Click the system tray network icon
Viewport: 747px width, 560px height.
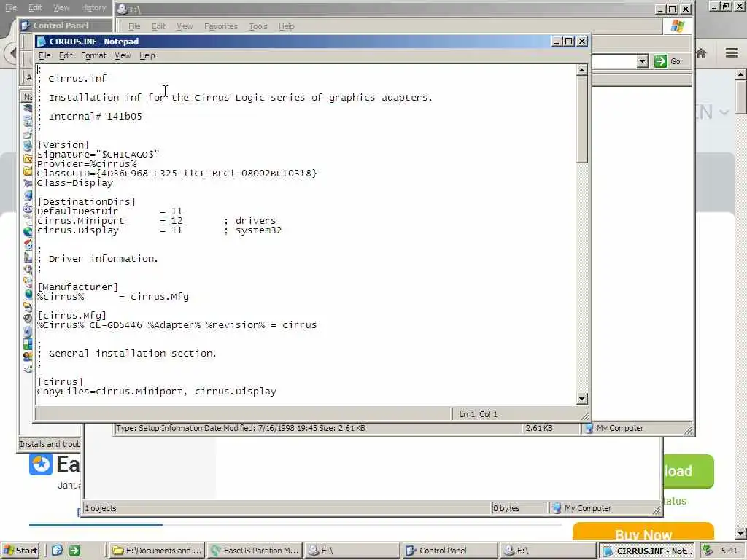click(x=708, y=551)
